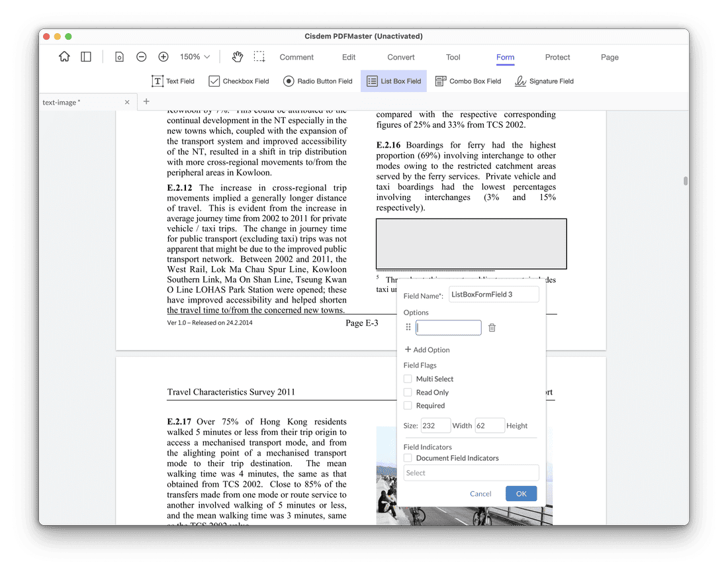Delete the option with trash icon
Viewport: 728px width, 574px height.
coord(492,328)
